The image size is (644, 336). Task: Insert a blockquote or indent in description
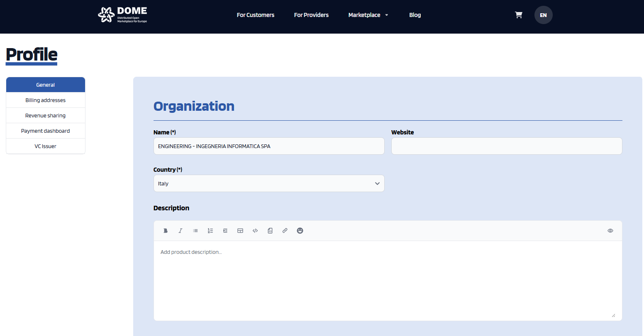coord(225,231)
